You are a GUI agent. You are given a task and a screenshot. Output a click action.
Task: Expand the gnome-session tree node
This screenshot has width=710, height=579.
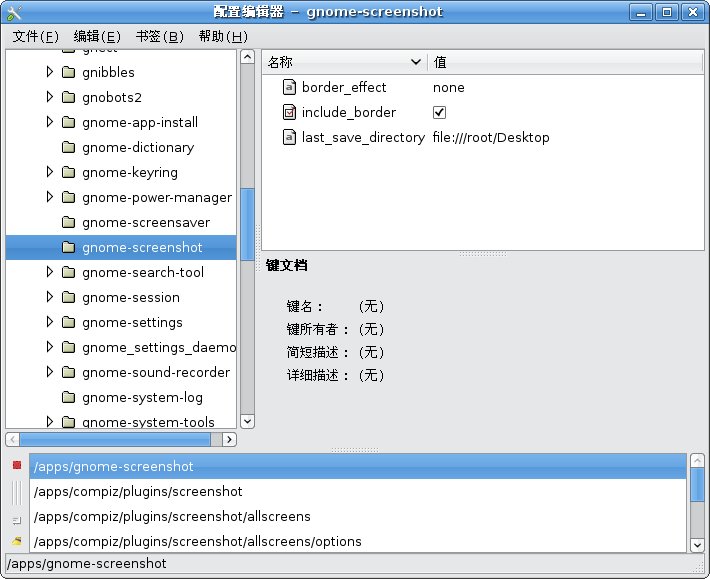50,297
